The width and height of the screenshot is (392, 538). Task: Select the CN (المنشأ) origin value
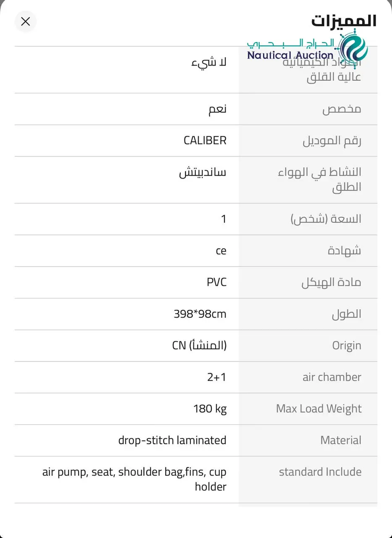click(200, 345)
